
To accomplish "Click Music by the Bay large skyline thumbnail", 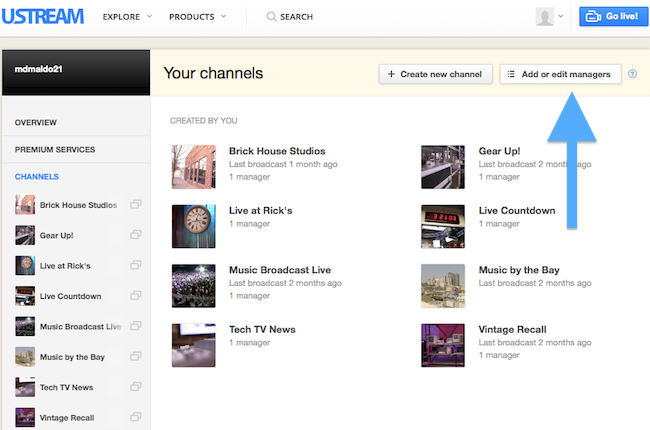I will pyautogui.click(x=443, y=286).
